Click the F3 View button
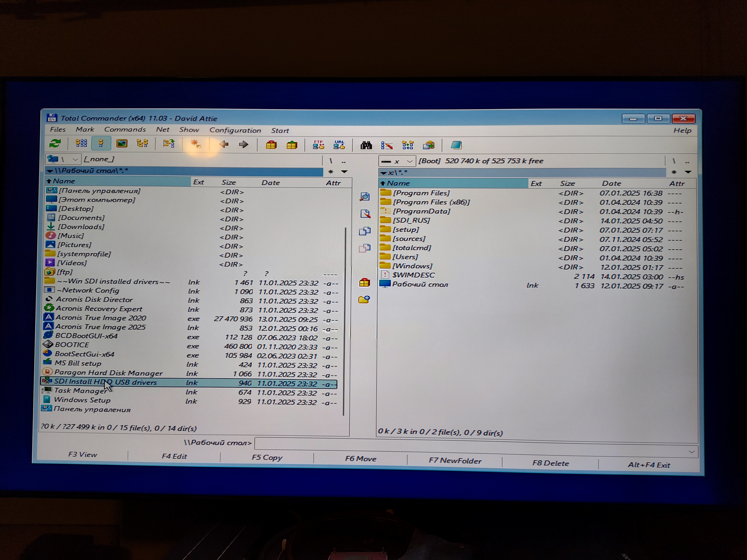 click(82, 454)
